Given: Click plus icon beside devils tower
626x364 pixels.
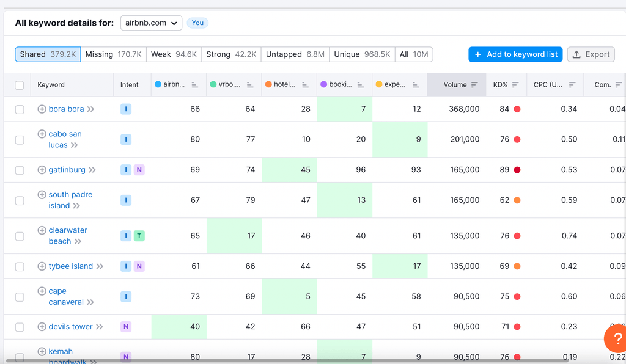Looking at the screenshot, I should point(42,327).
